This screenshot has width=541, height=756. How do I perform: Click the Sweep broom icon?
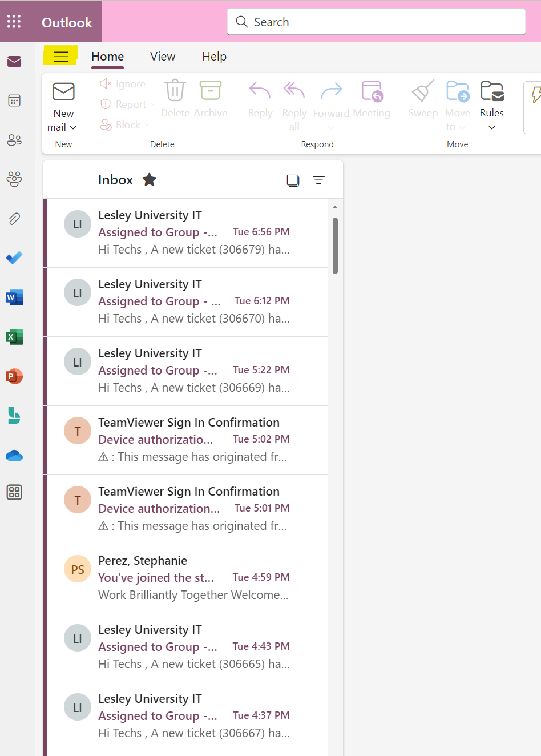(423, 90)
